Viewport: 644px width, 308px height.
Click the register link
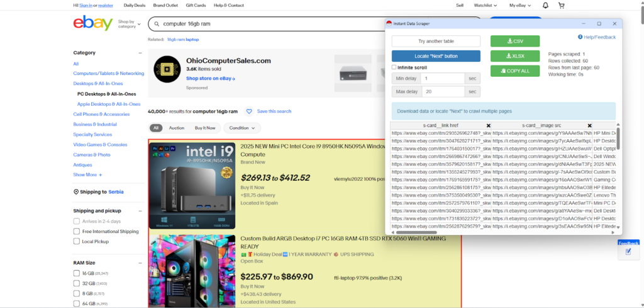pyautogui.click(x=106, y=5)
